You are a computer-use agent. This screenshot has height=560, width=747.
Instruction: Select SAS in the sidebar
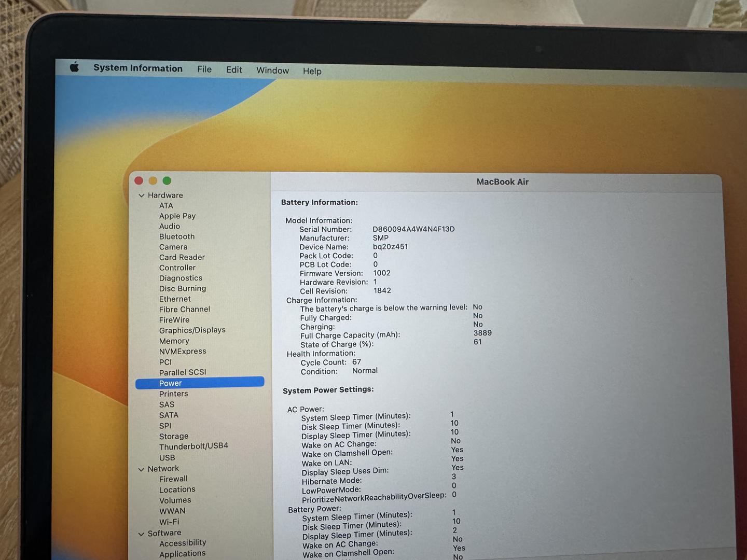point(167,404)
